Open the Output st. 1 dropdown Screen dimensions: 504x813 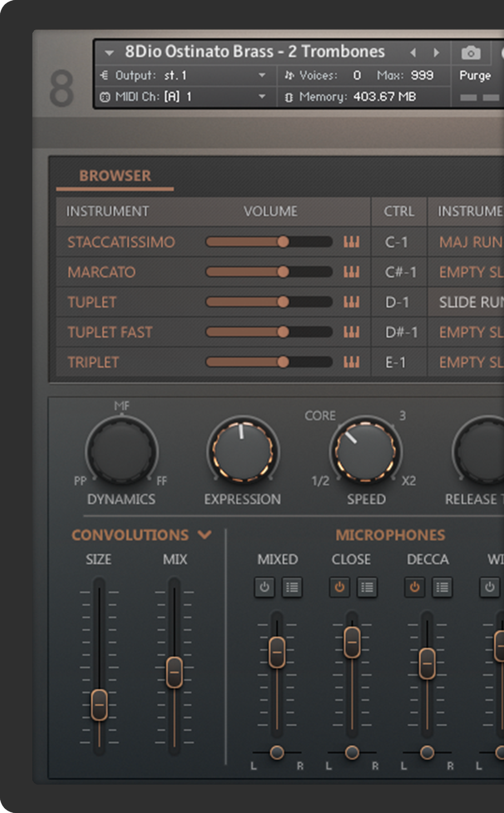coord(262,76)
